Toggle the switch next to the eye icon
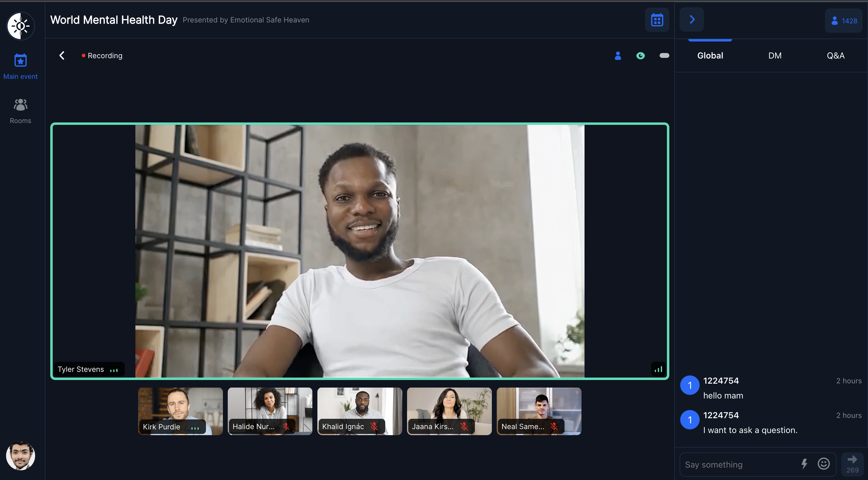868x480 pixels. [x=664, y=56]
